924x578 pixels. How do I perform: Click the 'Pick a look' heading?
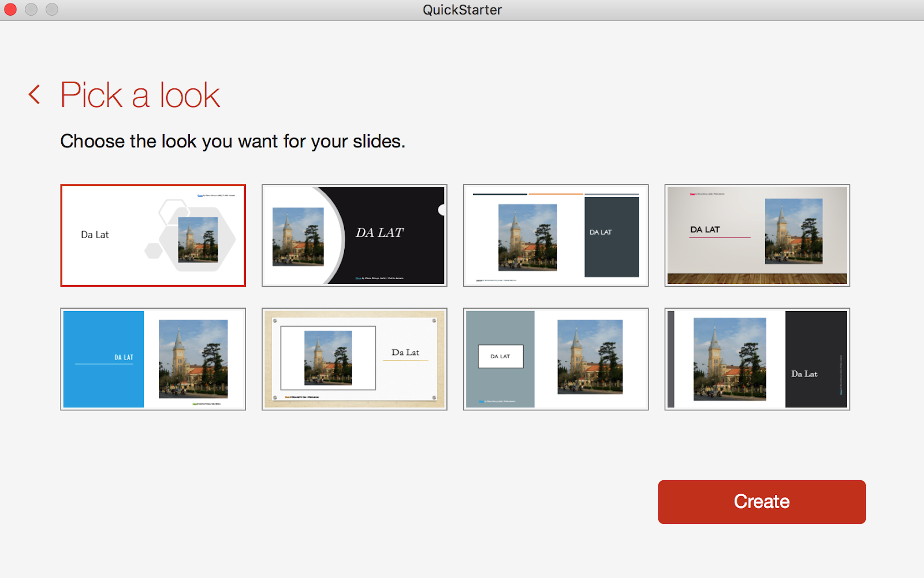coord(140,95)
